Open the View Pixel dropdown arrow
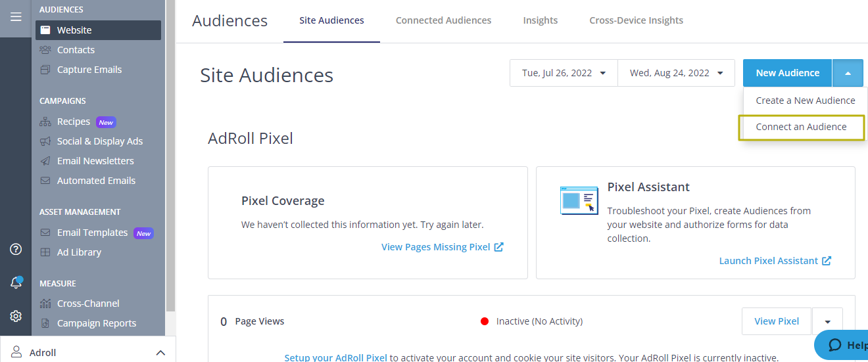The image size is (868, 362). click(x=827, y=321)
